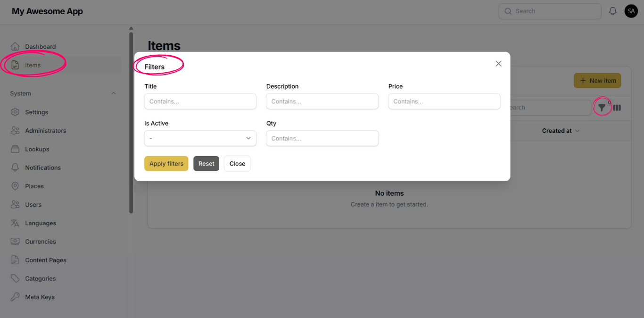Click the Close button in Filters
Screen dimensions: 644x318
tap(237, 164)
